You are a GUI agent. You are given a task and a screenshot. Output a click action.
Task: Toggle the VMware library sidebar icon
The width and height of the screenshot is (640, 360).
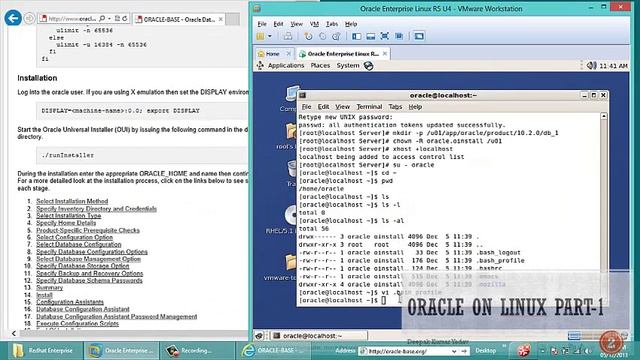356,36
